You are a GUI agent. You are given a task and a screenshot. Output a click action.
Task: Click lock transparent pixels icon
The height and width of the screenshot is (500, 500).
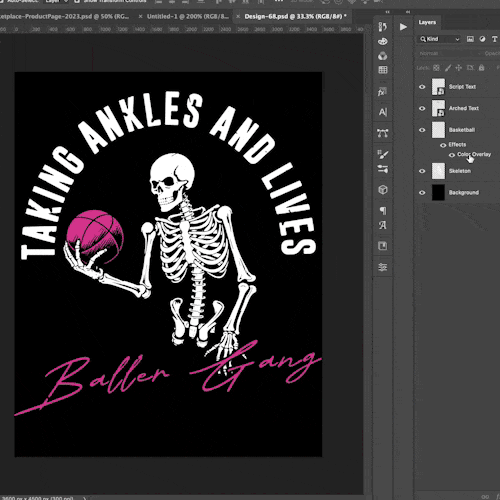(436, 68)
